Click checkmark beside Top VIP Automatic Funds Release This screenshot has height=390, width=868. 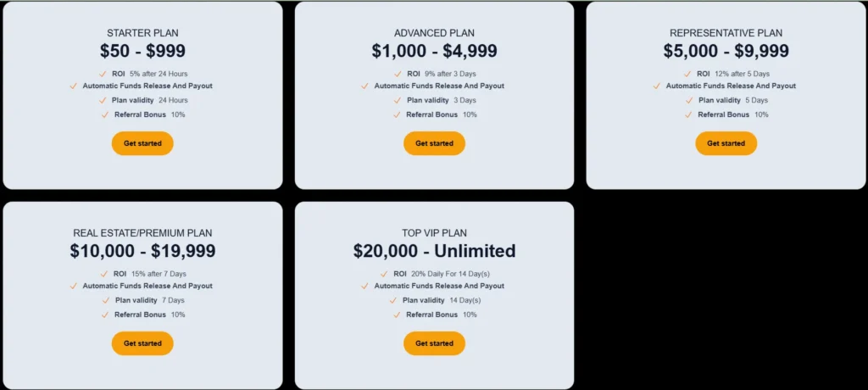365,287
